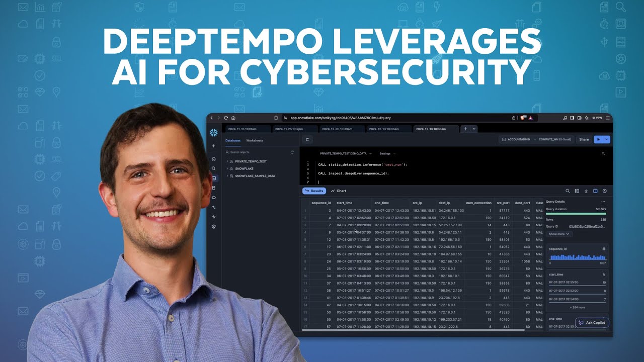Open the worksheet tabs list chevron

(x=474, y=129)
